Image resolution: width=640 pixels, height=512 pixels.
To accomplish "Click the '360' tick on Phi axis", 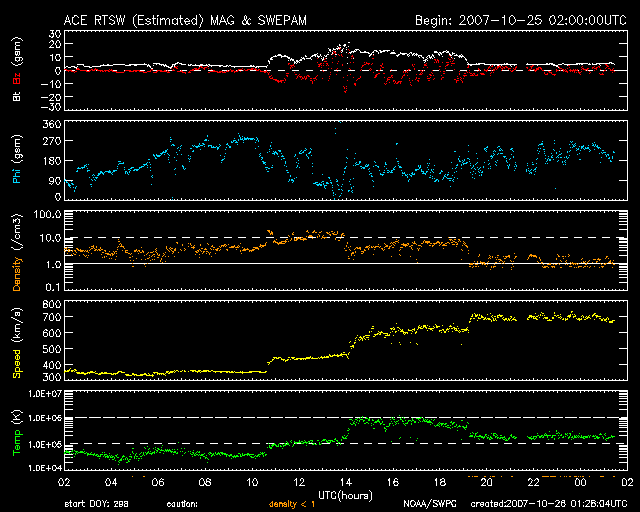I will point(52,125).
